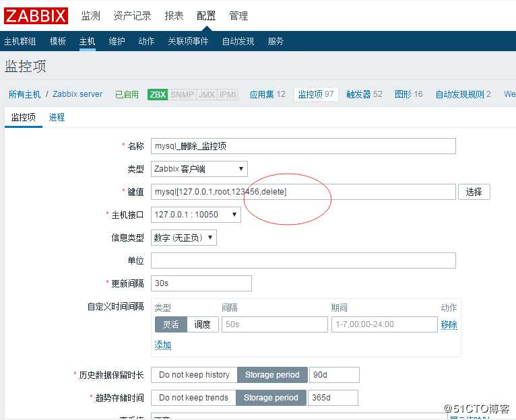Open the 信息类型 dropdown
516x420 pixels.
[184, 238]
